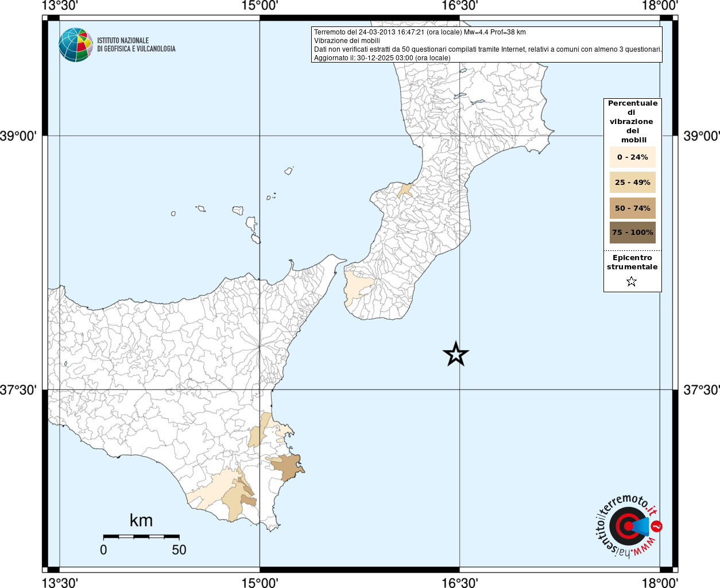720x588 pixels.
Task: Click the 39°00' label on the left axis
Action: [x=18, y=136]
